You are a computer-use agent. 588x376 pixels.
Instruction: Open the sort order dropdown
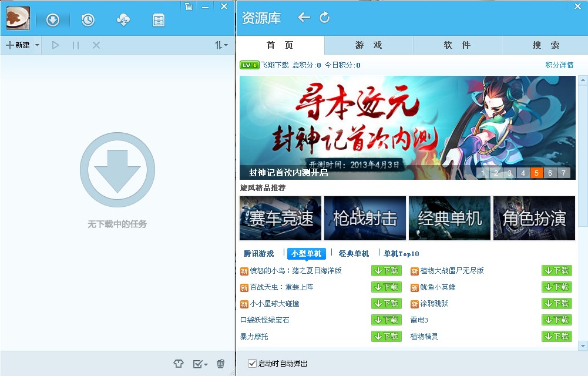point(221,45)
